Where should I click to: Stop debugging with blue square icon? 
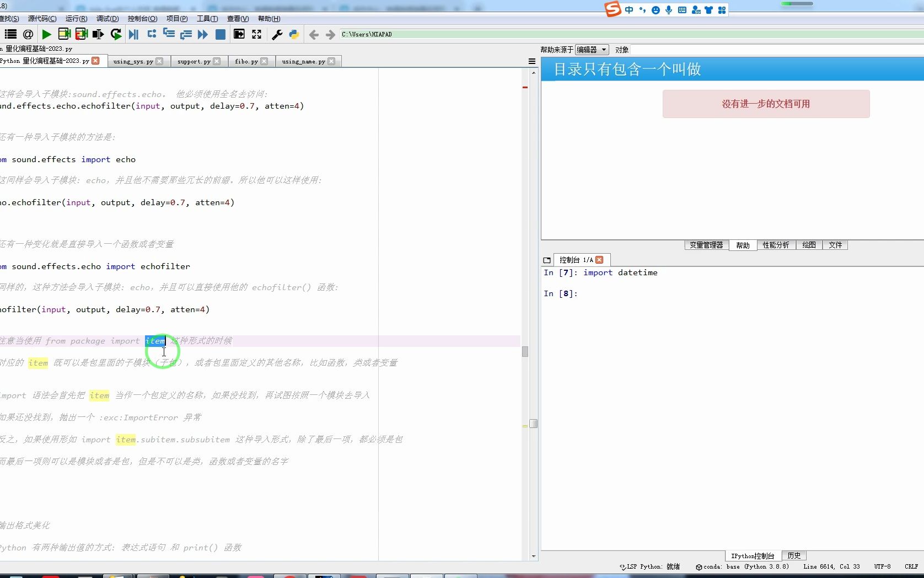(220, 34)
